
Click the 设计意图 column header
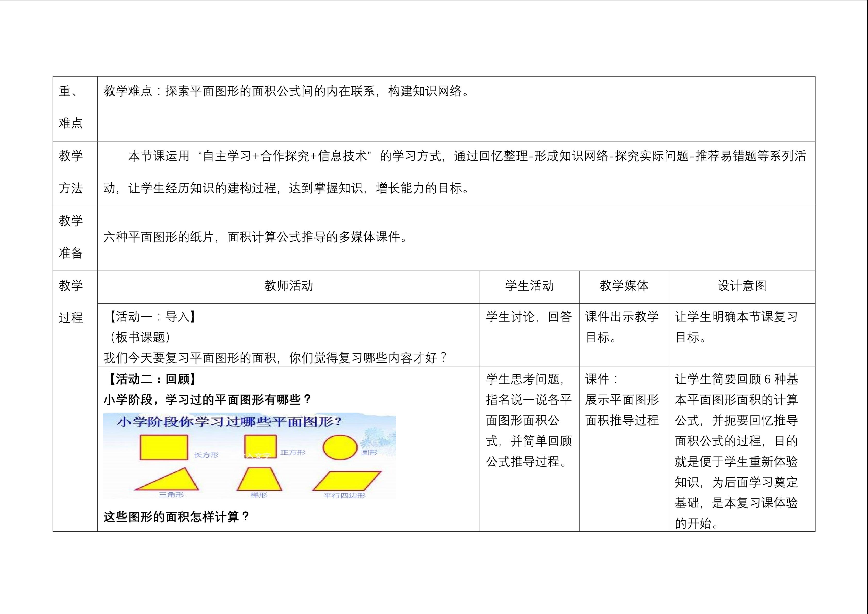(x=742, y=286)
